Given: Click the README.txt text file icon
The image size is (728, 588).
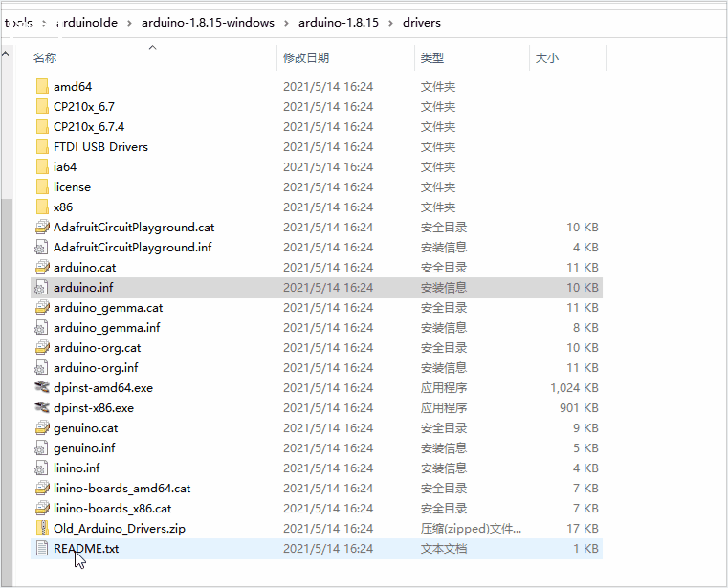Looking at the screenshot, I should click(42, 548).
